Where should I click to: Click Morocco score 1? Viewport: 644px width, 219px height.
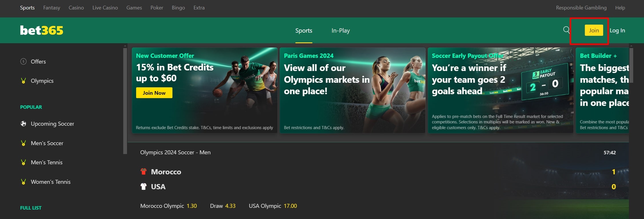(x=613, y=172)
